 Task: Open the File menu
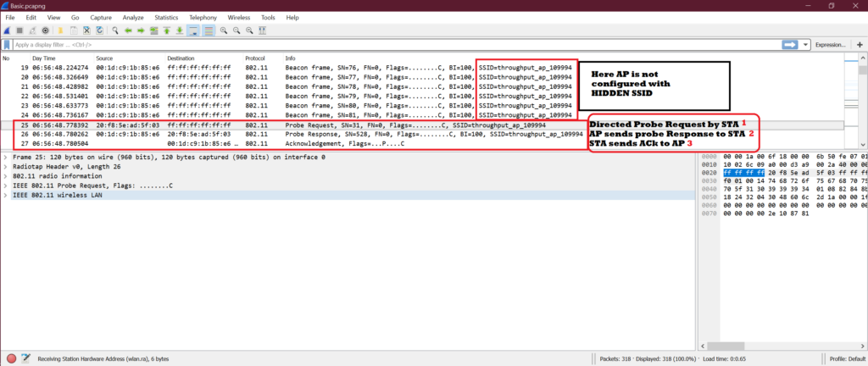click(10, 18)
